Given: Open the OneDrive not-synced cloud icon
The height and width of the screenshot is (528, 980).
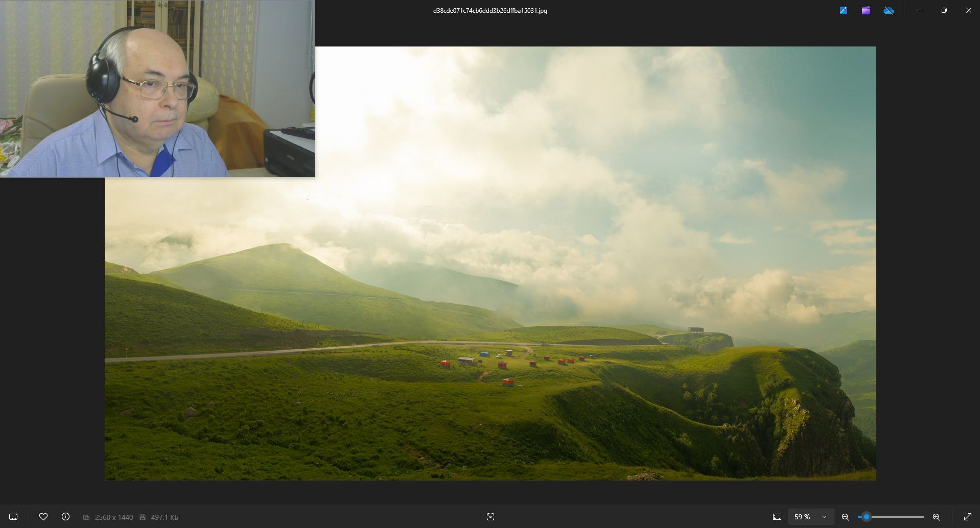Looking at the screenshot, I should [x=889, y=10].
